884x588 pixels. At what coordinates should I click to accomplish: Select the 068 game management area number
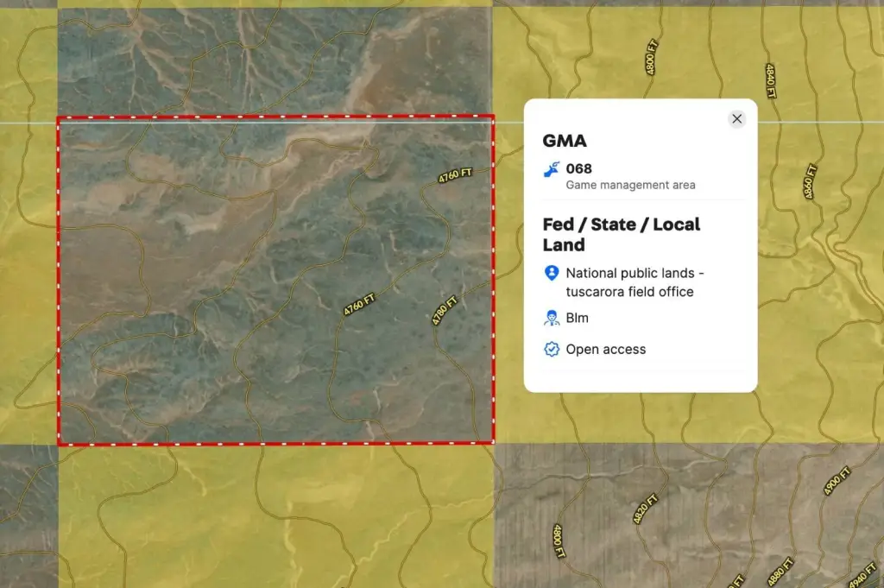click(578, 169)
